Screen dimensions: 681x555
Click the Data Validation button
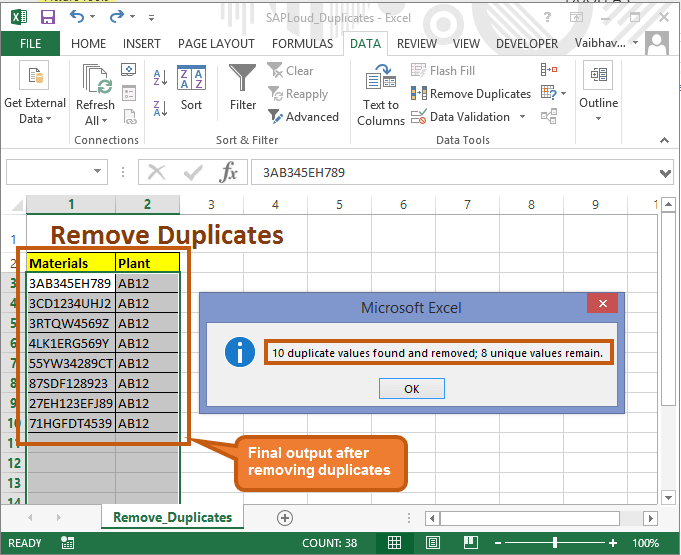(x=460, y=117)
